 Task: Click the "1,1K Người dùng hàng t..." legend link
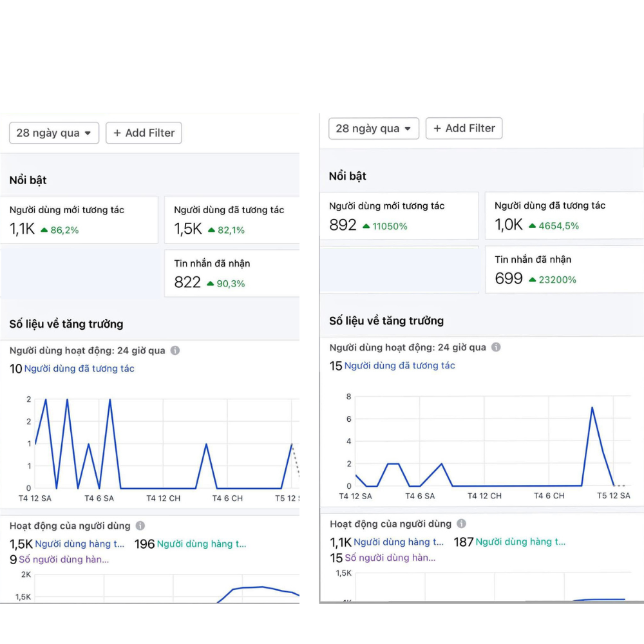(x=387, y=542)
